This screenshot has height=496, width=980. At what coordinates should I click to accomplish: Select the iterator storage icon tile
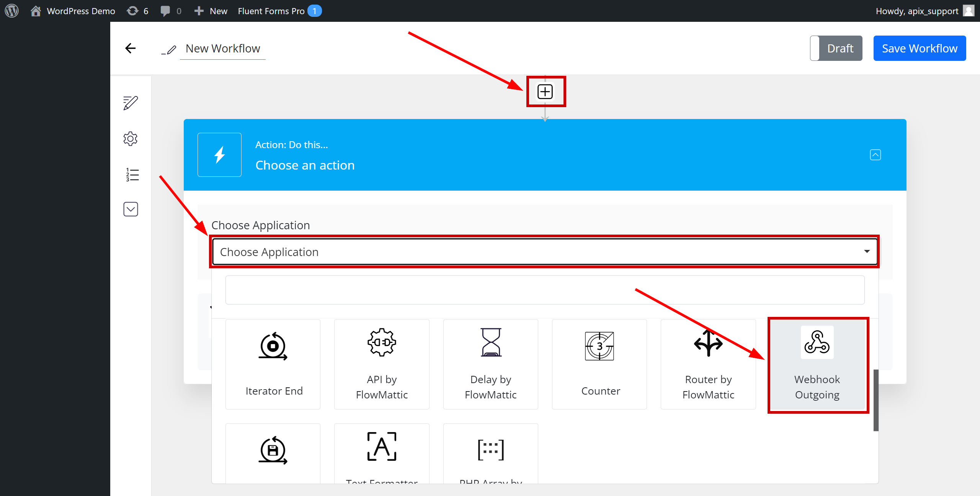pos(273,453)
